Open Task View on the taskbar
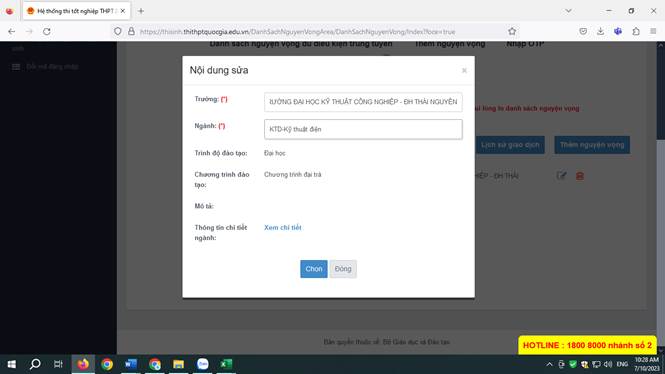 click(58, 364)
